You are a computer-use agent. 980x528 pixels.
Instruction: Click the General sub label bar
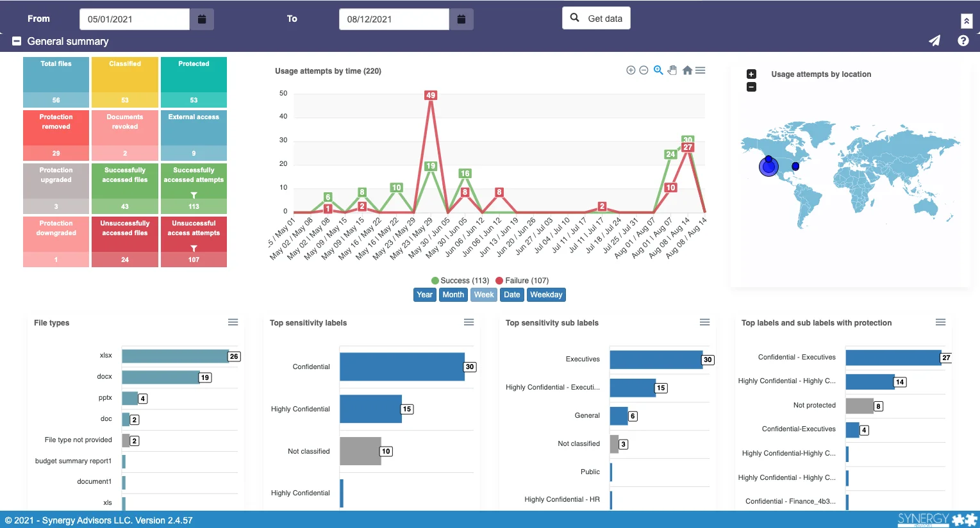619,416
